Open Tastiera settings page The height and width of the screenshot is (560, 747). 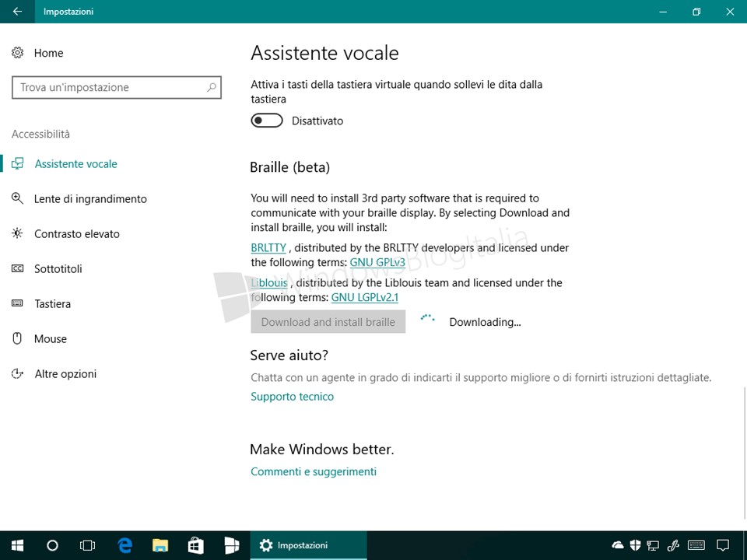52,304
